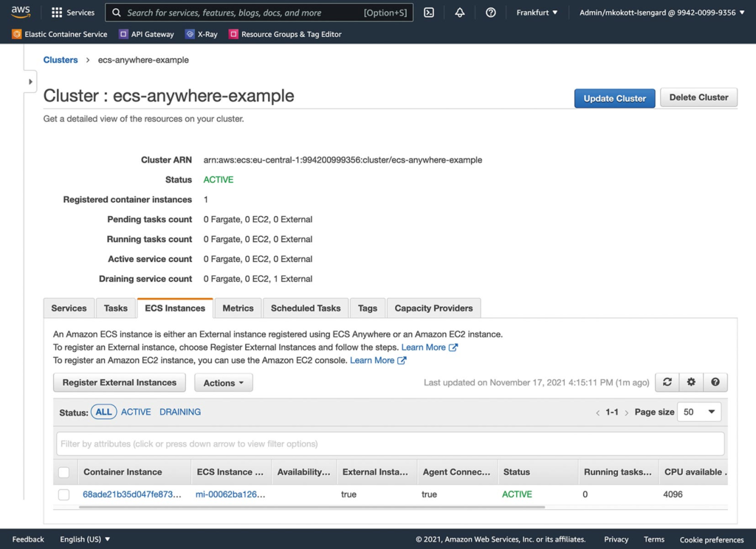This screenshot has height=549, width=756.
Task: Click Register External Instances button
Action: (x=120, y=382)
